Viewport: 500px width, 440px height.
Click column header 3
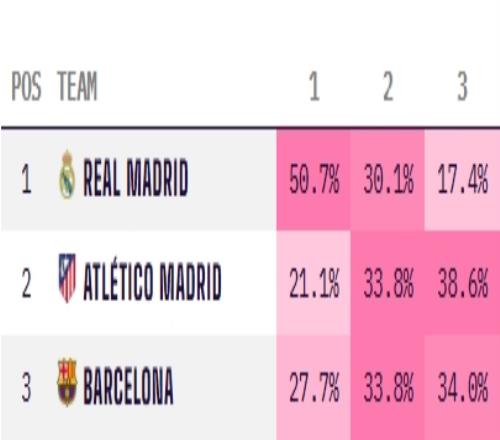click(x=462, y=87)
